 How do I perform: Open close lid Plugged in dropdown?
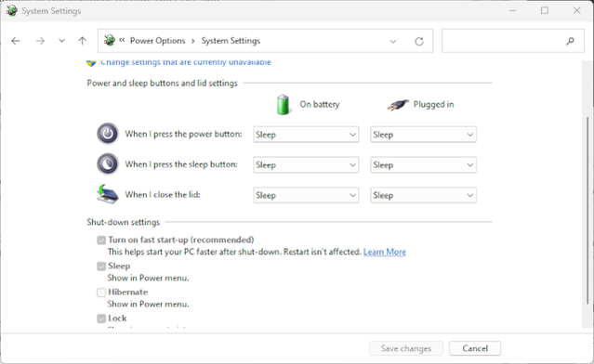point(423,195)
